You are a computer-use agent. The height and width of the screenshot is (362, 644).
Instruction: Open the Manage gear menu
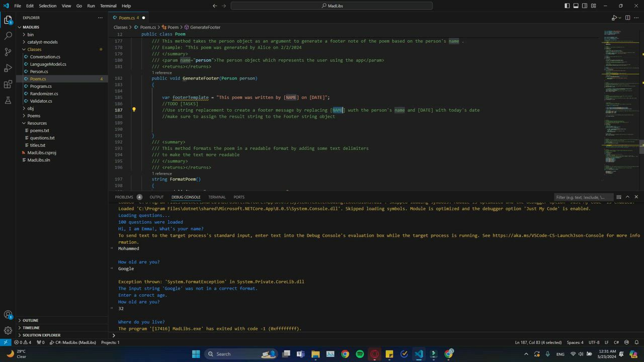(x=8, y=330)
